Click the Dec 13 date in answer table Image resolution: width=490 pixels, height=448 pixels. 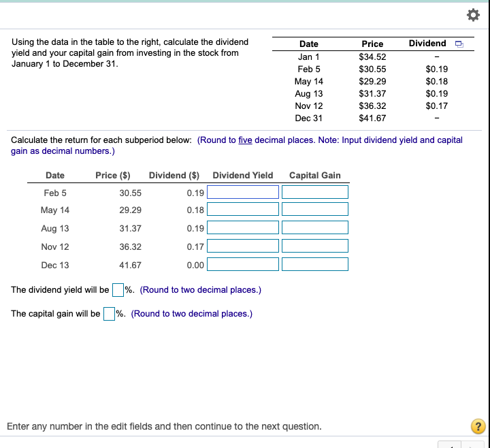tap(55, 266)
